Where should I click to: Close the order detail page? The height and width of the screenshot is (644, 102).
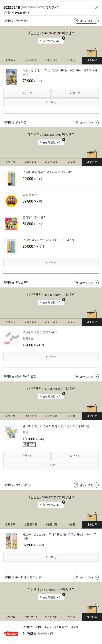coord(97,7)
